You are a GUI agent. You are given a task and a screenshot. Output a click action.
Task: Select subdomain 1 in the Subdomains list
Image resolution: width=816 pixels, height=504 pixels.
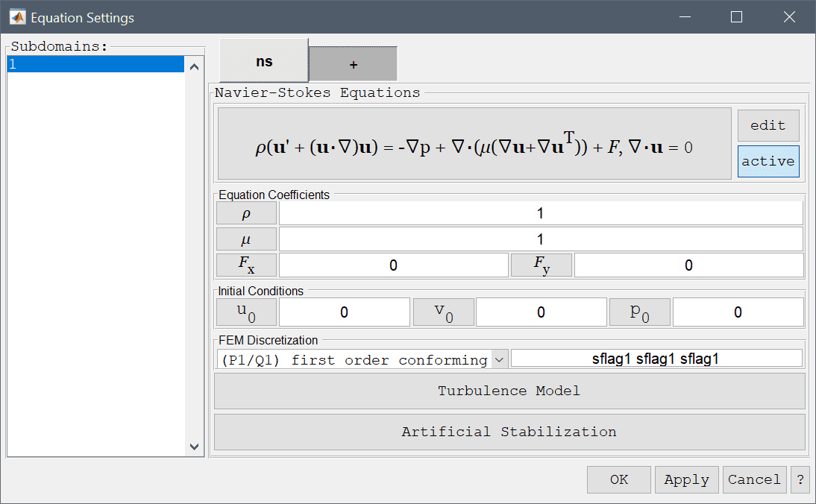click(x=95, y=64)
